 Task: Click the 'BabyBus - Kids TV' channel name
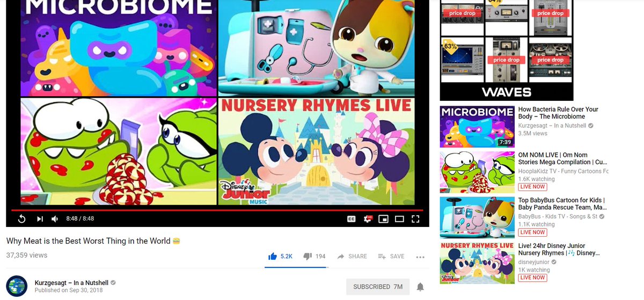(x=558, y=216)
